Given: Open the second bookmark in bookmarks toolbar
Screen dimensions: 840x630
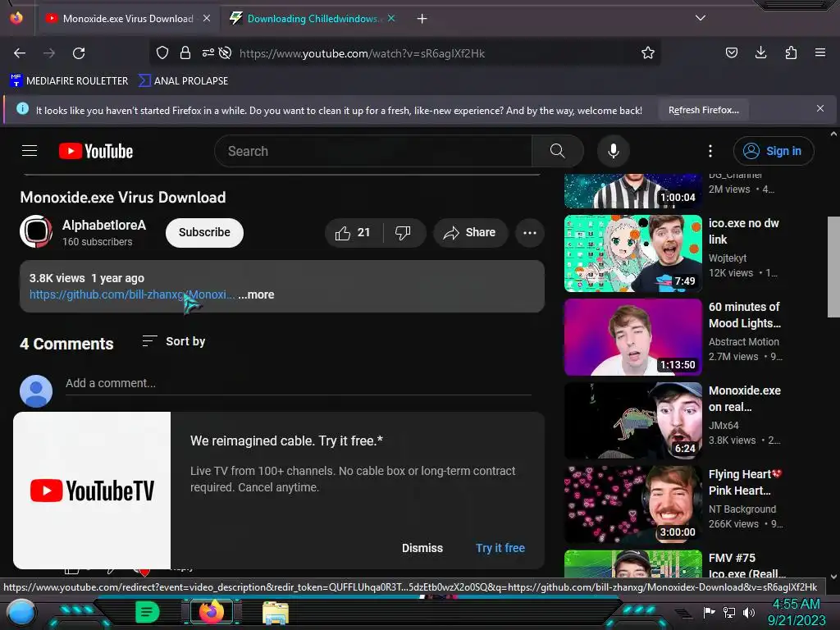Looking at the screenshot, I should pyautogui.click(x=183, y=81).
